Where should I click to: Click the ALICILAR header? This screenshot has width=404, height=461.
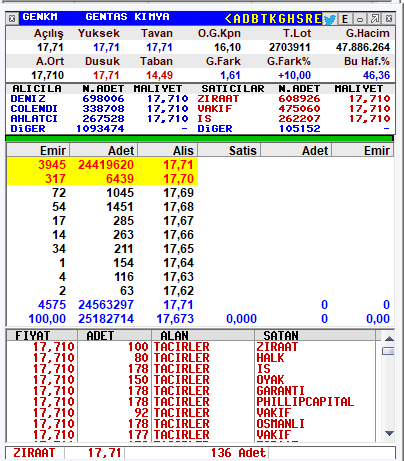click(37, 89)
